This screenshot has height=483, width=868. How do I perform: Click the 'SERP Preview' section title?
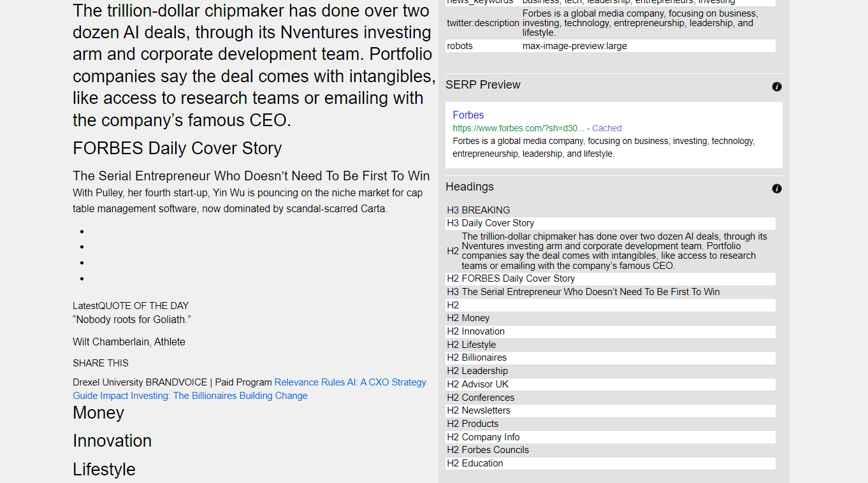pos(483,85)
